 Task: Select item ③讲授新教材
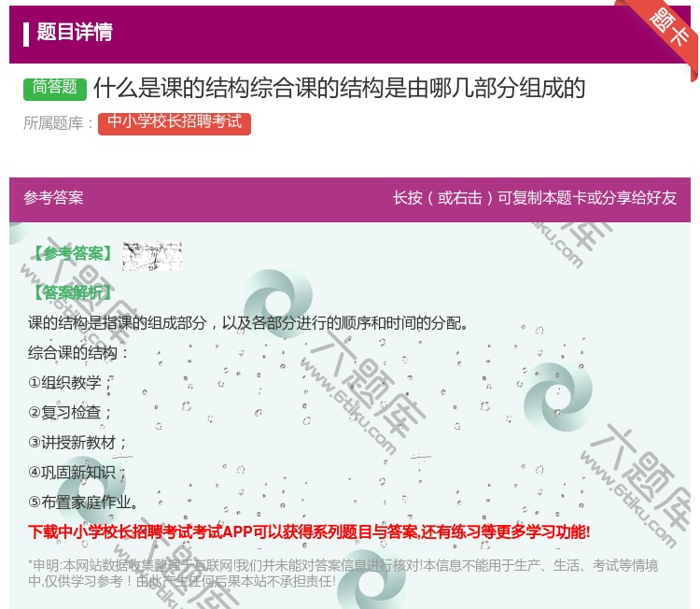[77, 443]
